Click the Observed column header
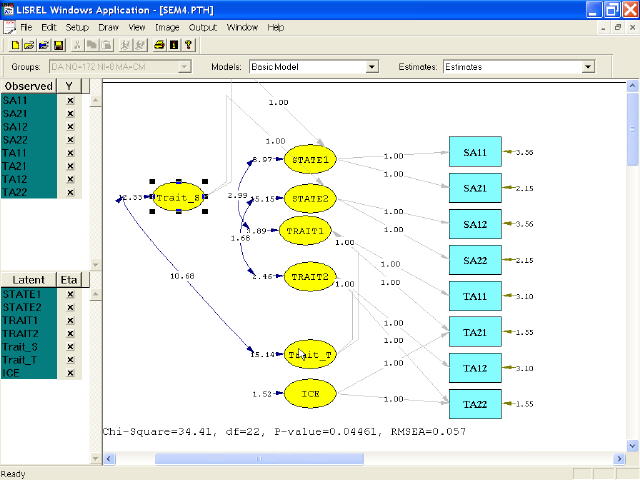Image resolution: width=640 pixels, height=480 pixels. tap(29, 87)
